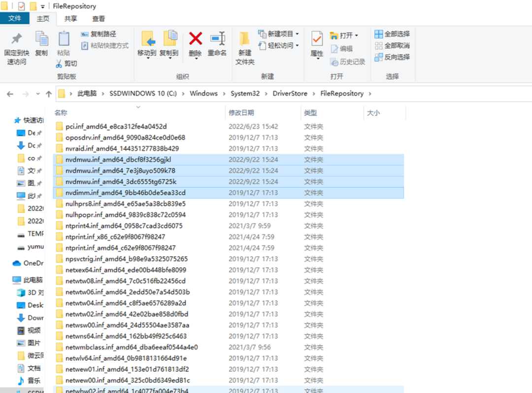Click the red Delete icon in ribbon
532x393 pixels.
click(196, 39)
